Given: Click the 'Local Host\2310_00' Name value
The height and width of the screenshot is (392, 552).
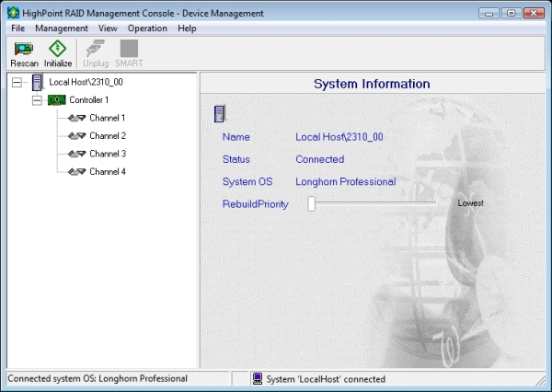Looking at the screenshot, I should coord(339,137).
